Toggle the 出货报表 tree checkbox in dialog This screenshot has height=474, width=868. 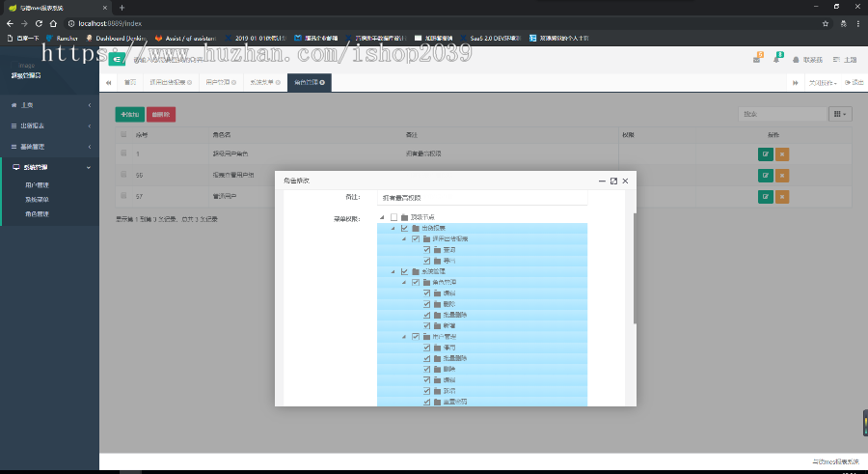click(404, 228)
